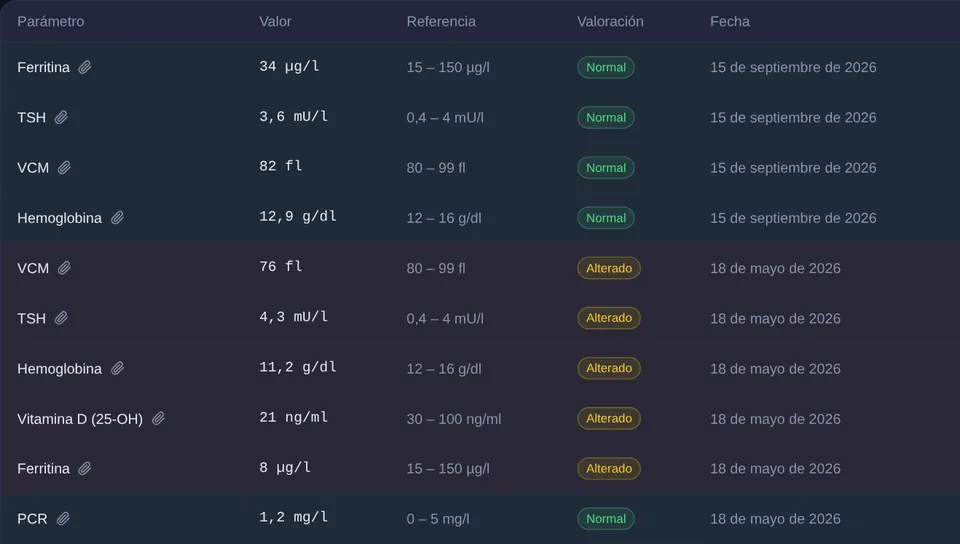
Task: Click date in Ferritina 34 µg/l row
Action: click(793, 67)
